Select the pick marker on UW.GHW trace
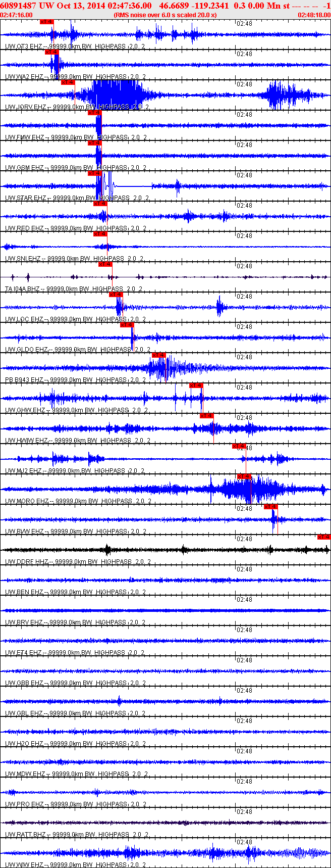Image resolution: width=331 pixels, height=868 pixels. coord(196,385)
